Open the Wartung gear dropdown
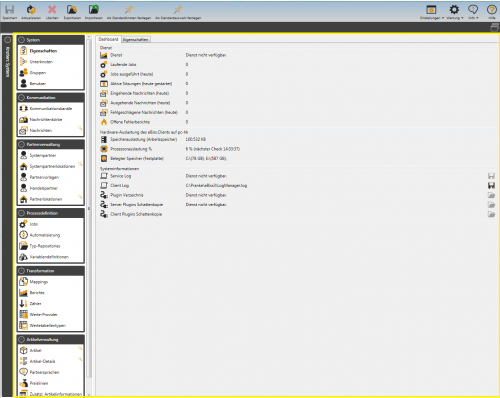500x398 pixels. click(x=455, y=12)
